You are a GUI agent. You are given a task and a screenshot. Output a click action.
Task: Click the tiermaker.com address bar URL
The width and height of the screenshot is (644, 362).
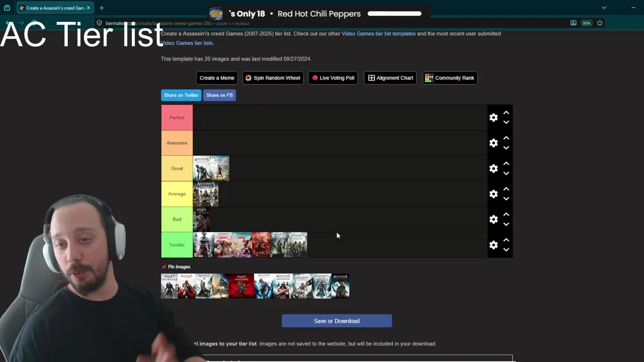178,23
